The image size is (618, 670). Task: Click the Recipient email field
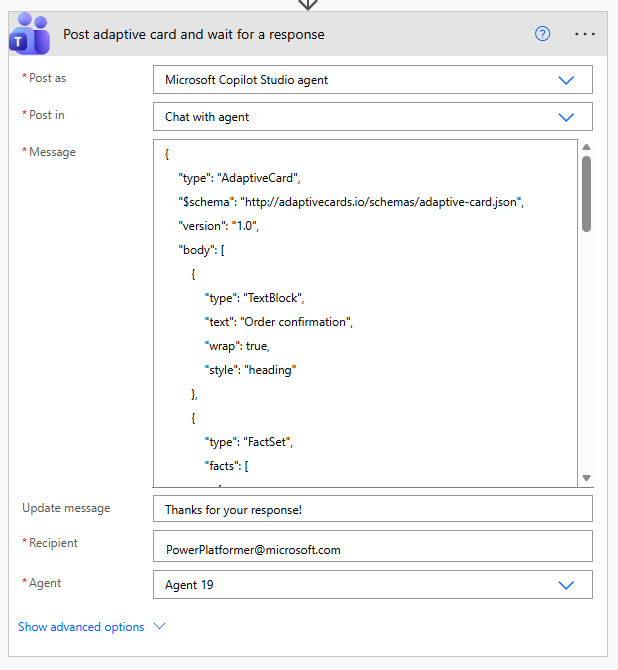(372, 546)
